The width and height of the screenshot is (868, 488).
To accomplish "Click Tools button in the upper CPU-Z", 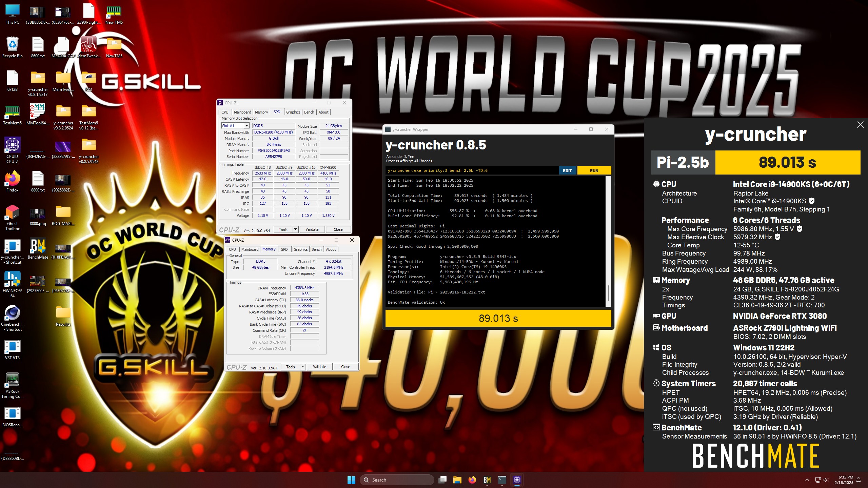I will [283, 229].
